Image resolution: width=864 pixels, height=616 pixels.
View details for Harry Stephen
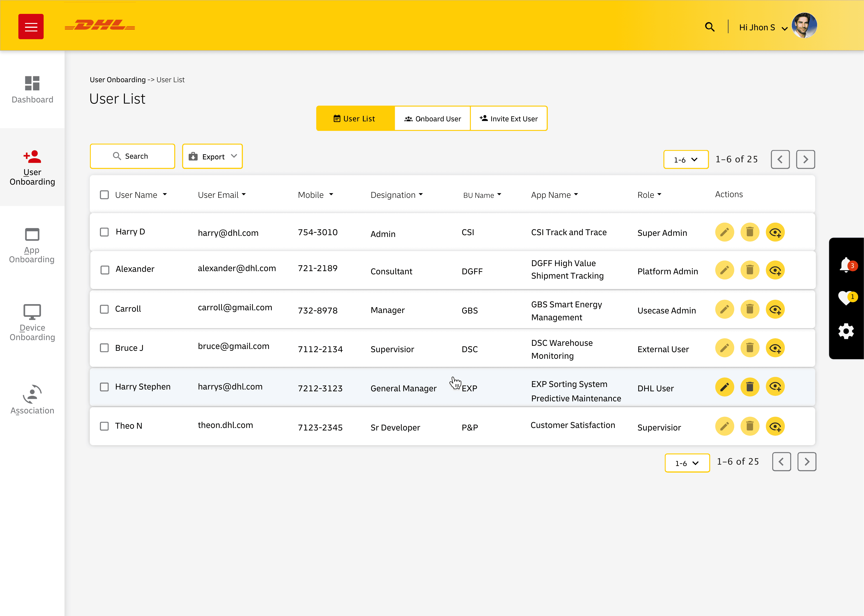pos(775,387)
